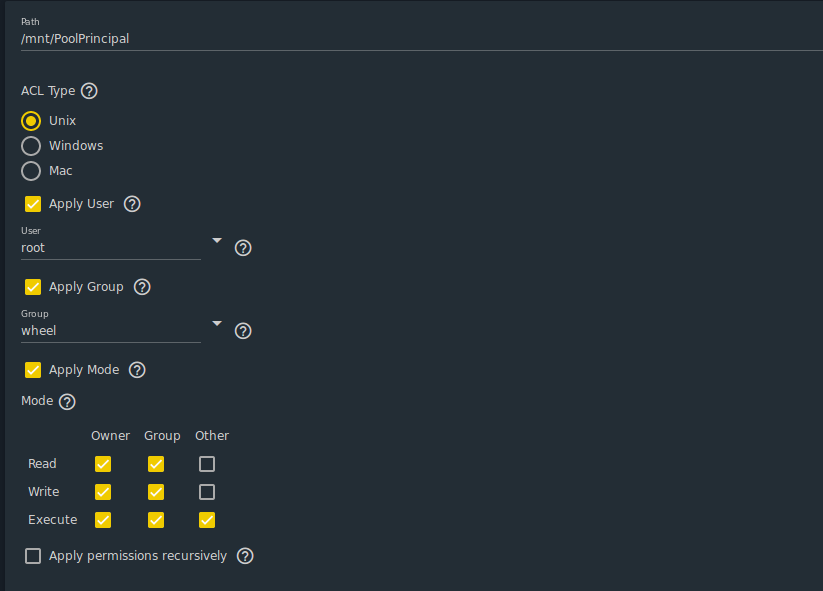Viewport: 823px width, 591px height.
Task: Show help for the Group field
Action: (243, 331)
